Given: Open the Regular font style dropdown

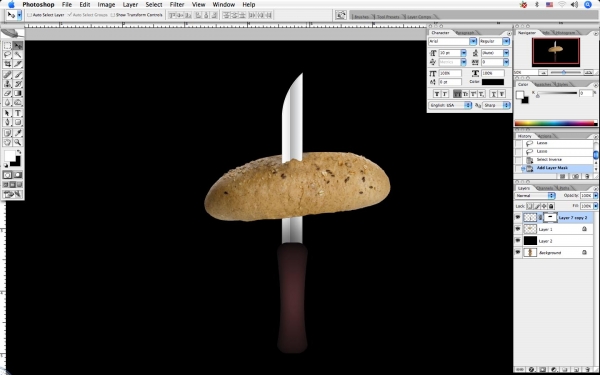Looking at the screenshot, I should (506, 41).
